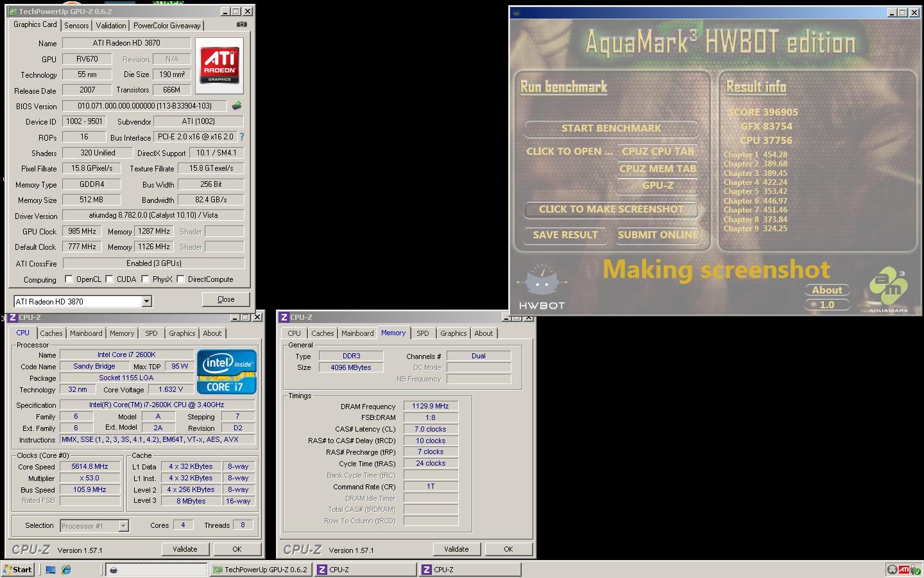Click Validate in the left CPU-Z window
924x578 pixels.
pos(185,549)
